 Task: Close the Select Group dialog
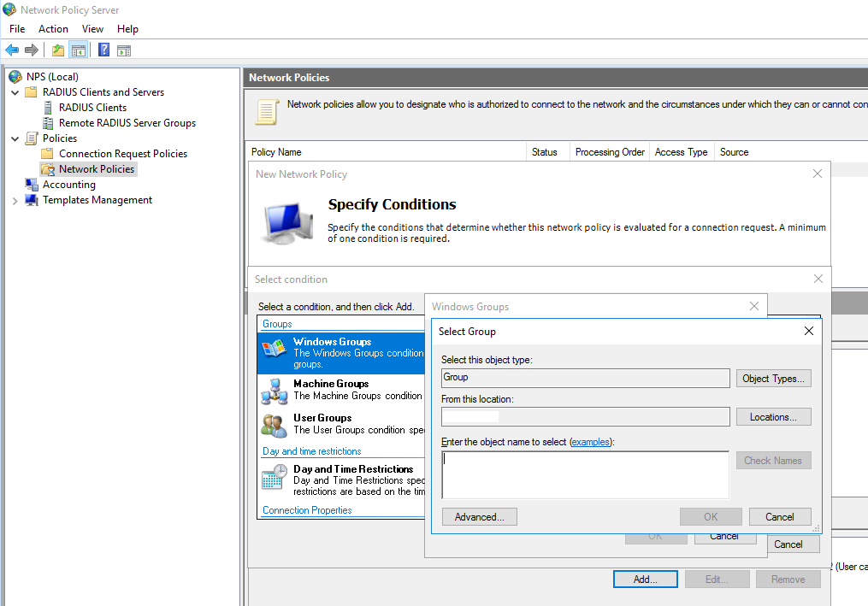(x=809, y=331)
